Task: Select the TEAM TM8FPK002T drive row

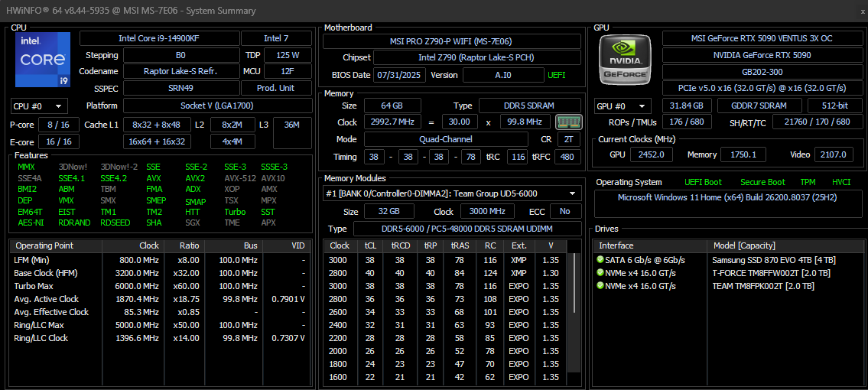Action: (729, 286)
